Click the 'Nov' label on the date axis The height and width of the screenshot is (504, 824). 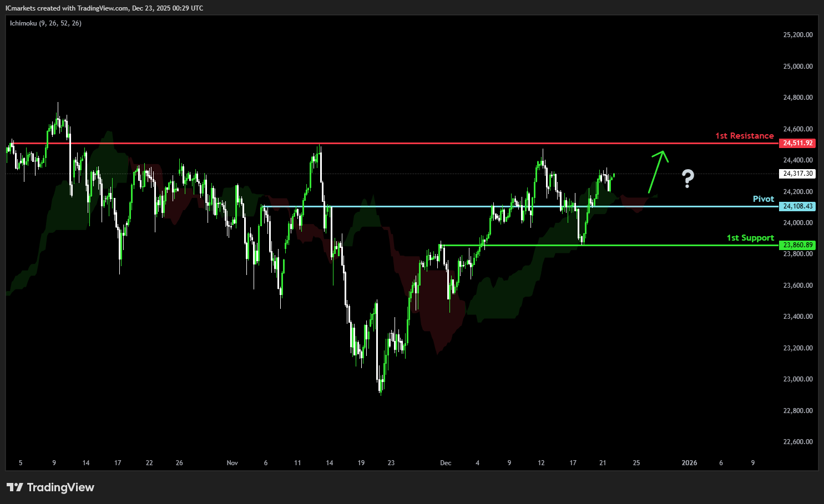click(x=232, y=463)
